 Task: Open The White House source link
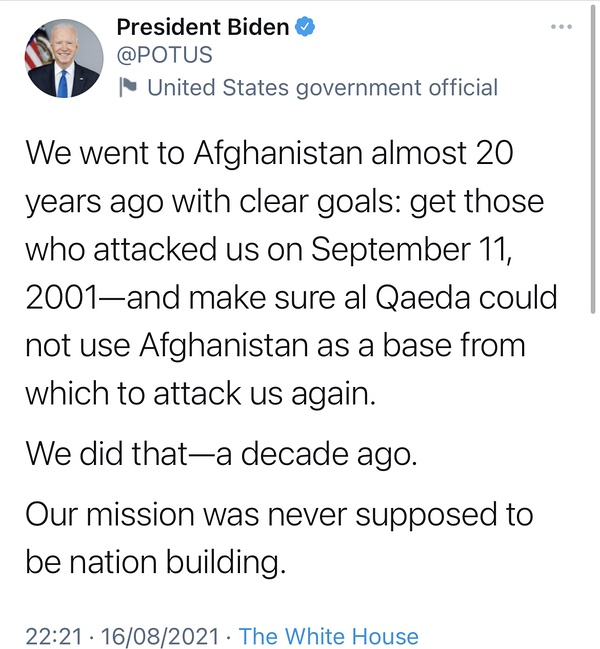click(x=329, y=636)
